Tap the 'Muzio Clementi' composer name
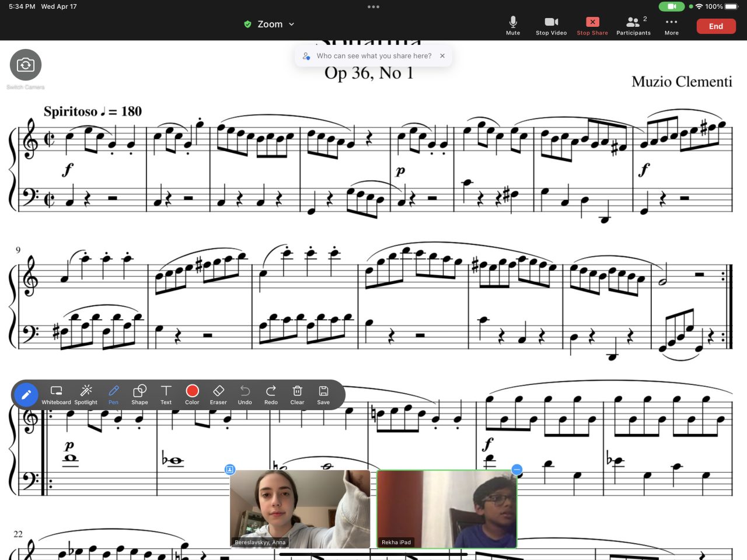The height and width of the screenshot is (560, 747). coord(682,82)
